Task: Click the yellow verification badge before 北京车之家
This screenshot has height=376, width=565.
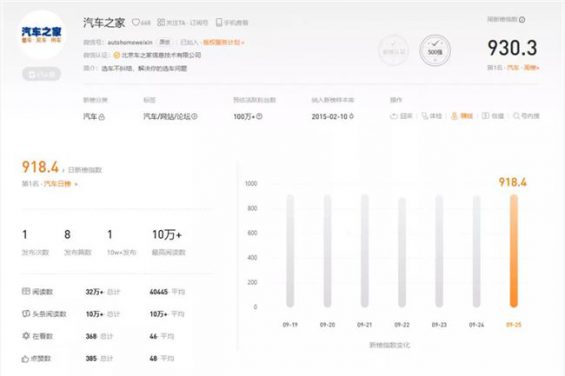Action: pyautogui.click(x=116, y=55)
